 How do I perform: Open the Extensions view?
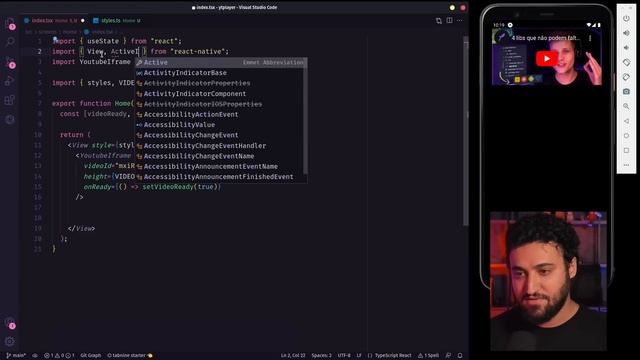point(10,100)
